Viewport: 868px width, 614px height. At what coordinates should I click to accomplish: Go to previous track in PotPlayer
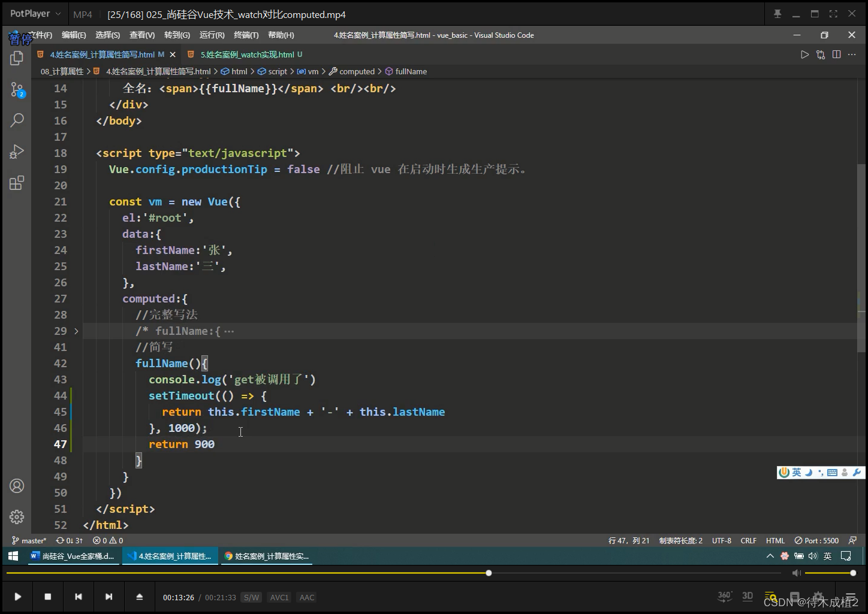point(78,597)
